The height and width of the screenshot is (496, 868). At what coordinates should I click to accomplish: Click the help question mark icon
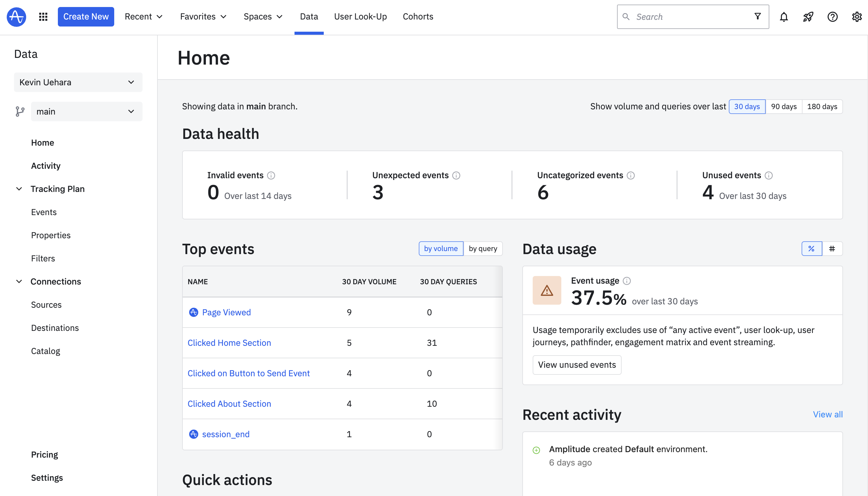(x=833, y=16)
